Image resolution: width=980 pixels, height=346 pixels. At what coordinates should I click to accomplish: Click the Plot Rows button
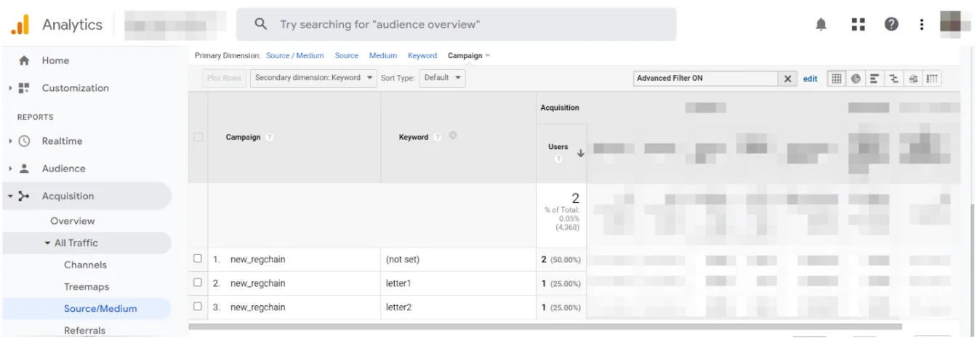(224, 78)
